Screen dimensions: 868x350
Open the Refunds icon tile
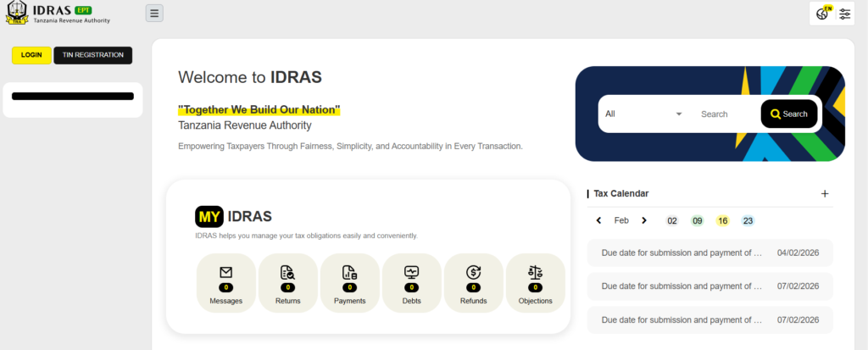coord(473,283)
